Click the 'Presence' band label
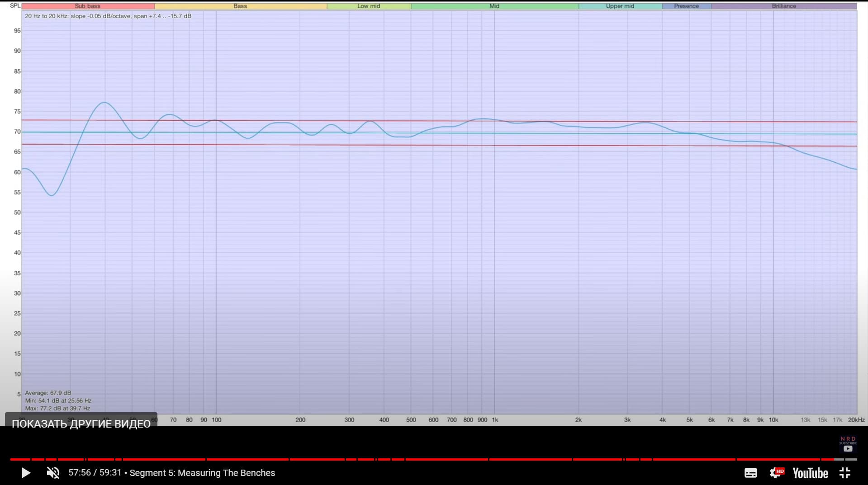Image resolution: width=868 pixels, height=485 pixels. 686,6
